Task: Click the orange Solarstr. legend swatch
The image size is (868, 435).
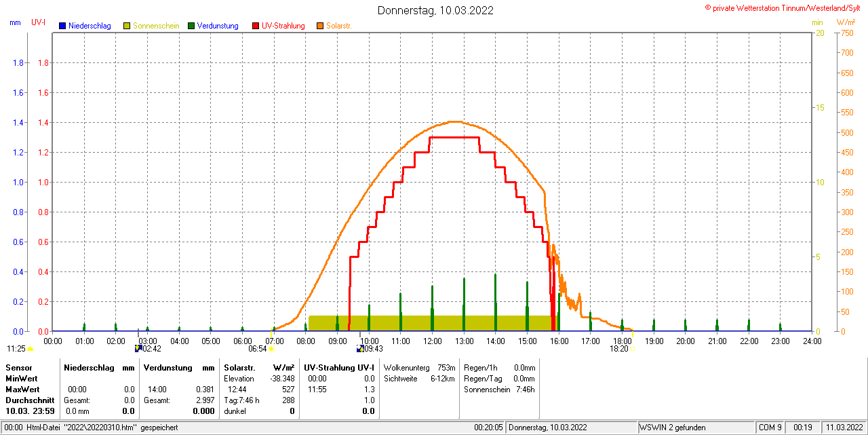Action: tap(320, 26)
